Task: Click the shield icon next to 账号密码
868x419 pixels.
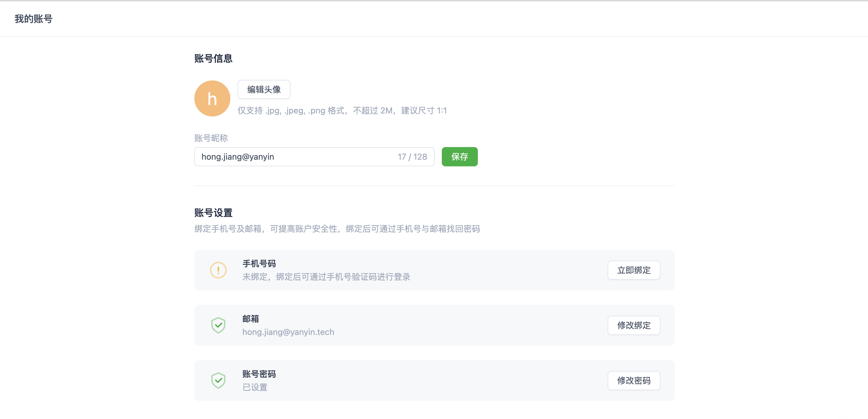Action: (x=218, y=380)
